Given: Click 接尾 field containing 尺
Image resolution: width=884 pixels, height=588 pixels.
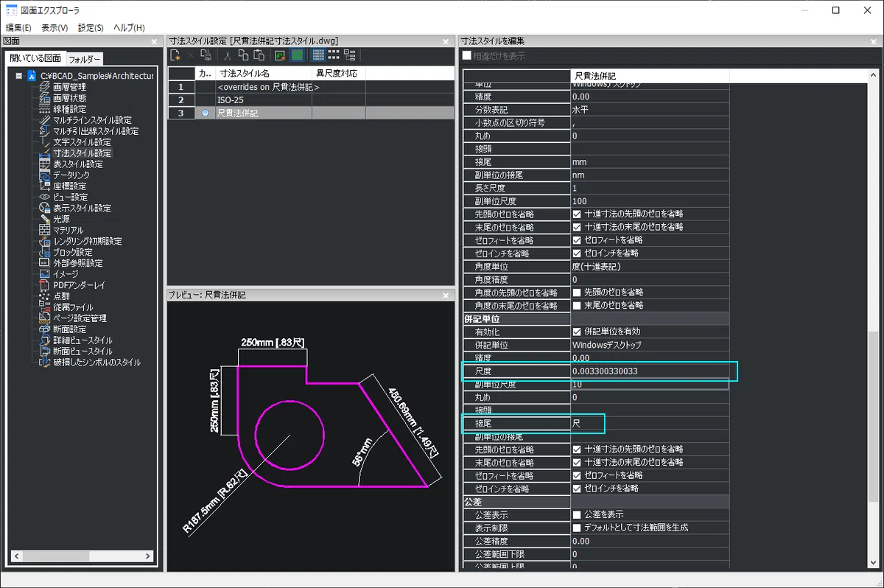Looking at the screenshot, I should 650,424.
